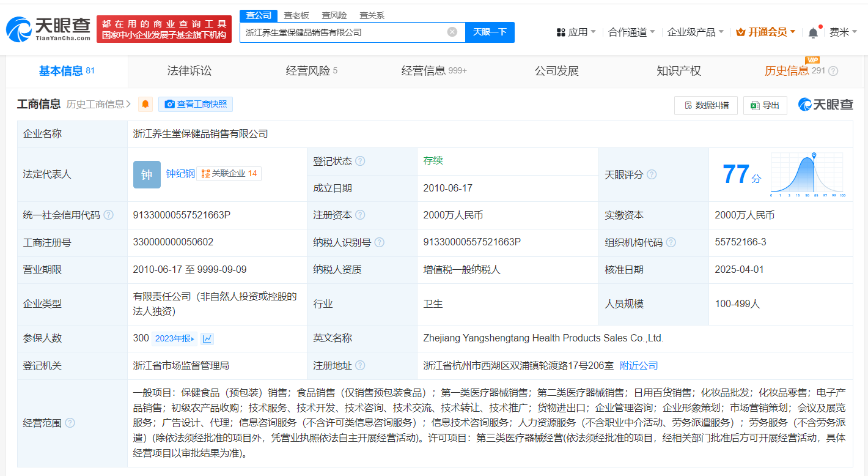Click the orange alert bell beside 历史工商信息

145,104
